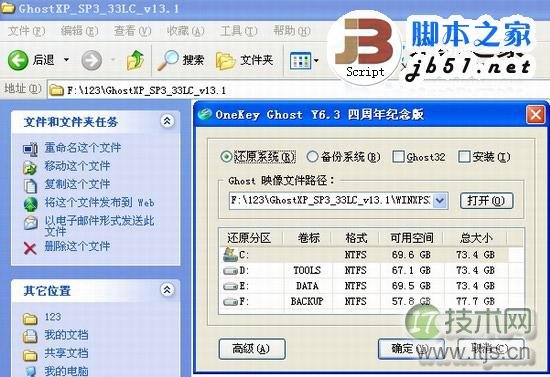Select the Restore System radio button

pos(227,156)
